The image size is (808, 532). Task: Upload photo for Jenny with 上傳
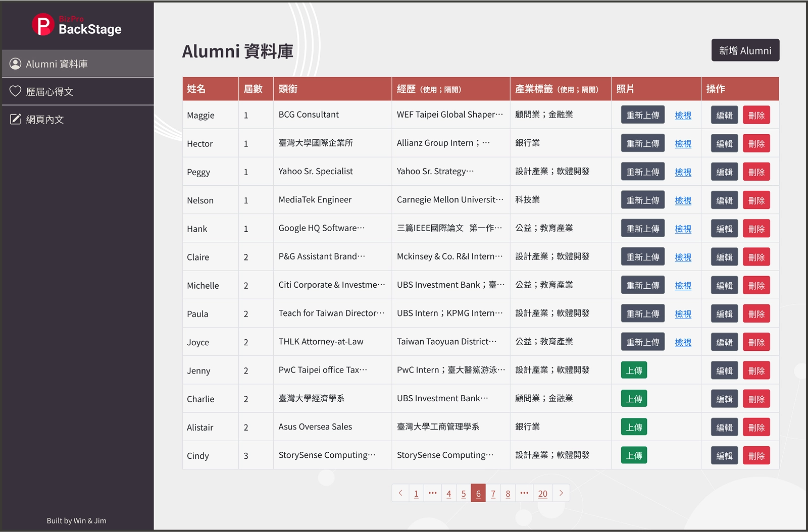coord(634,370)
